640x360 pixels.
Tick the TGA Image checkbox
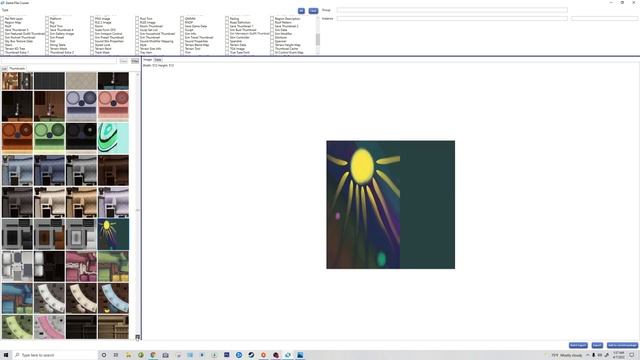[227, 49]
